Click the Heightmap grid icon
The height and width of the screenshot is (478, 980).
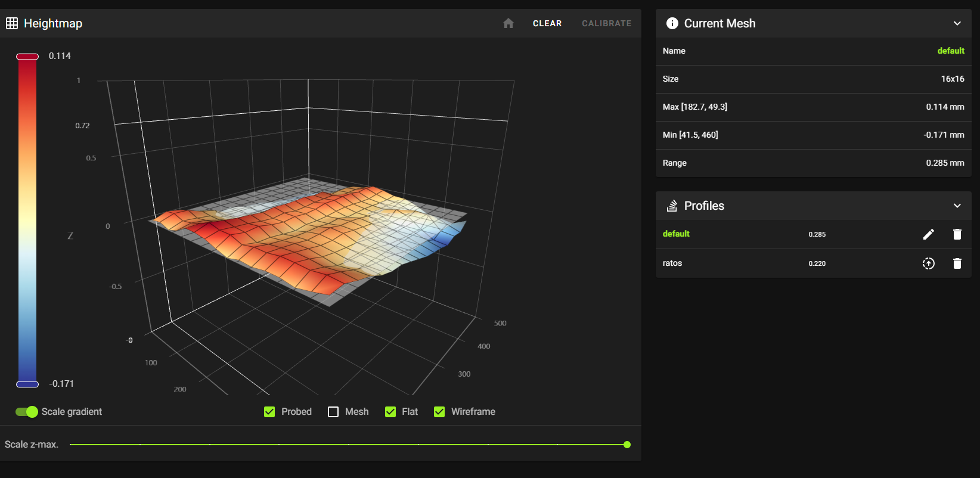pos(12,23)
